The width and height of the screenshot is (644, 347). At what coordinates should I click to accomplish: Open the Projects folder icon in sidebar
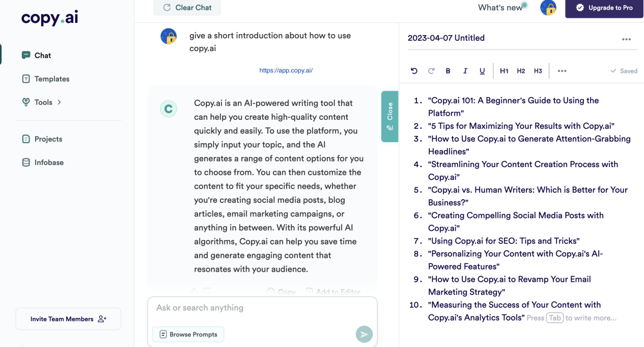coord(26,139)
